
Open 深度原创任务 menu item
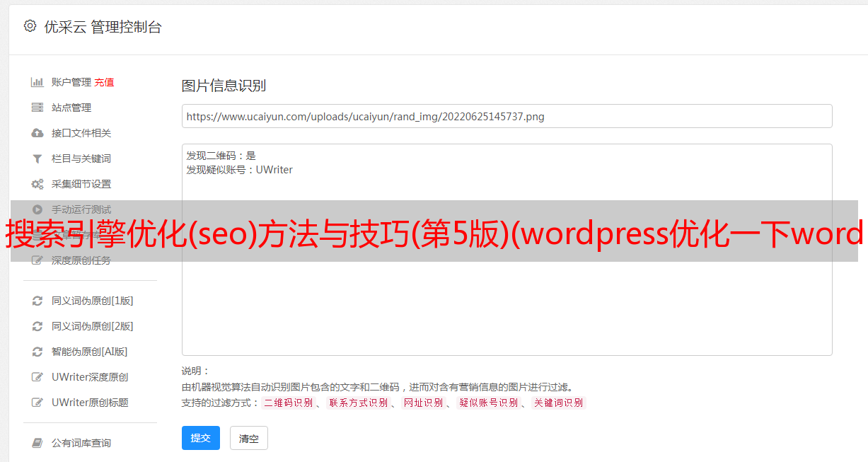[x=81, y=260]
